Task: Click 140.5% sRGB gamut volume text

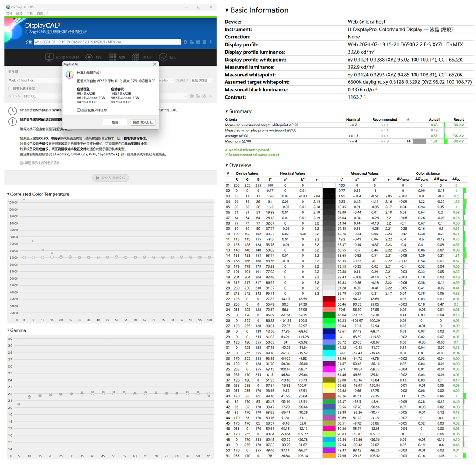Action: [121, 94]
